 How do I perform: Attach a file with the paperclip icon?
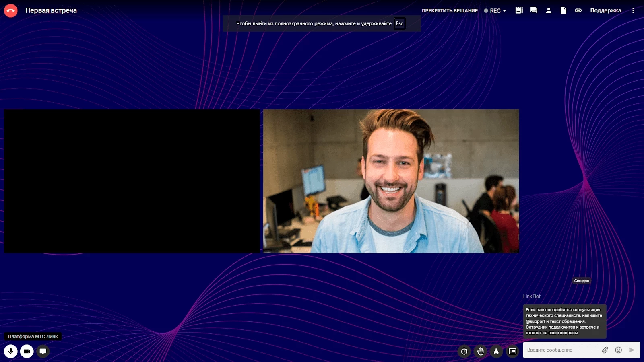605,350
